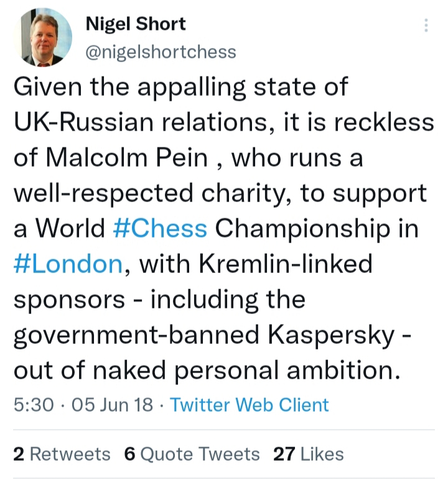Show the 27 Likes list

(308, 454)
